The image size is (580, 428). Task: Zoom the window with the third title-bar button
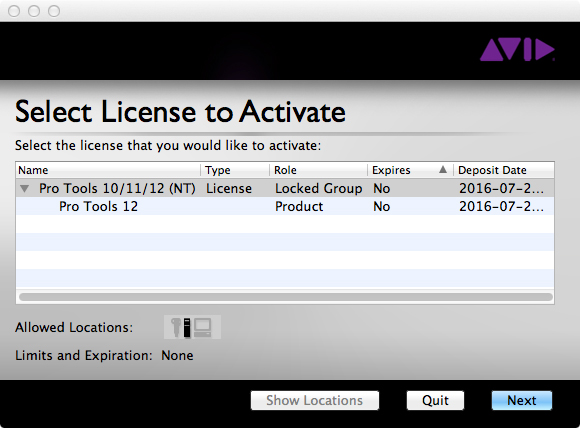click(54, 11)
